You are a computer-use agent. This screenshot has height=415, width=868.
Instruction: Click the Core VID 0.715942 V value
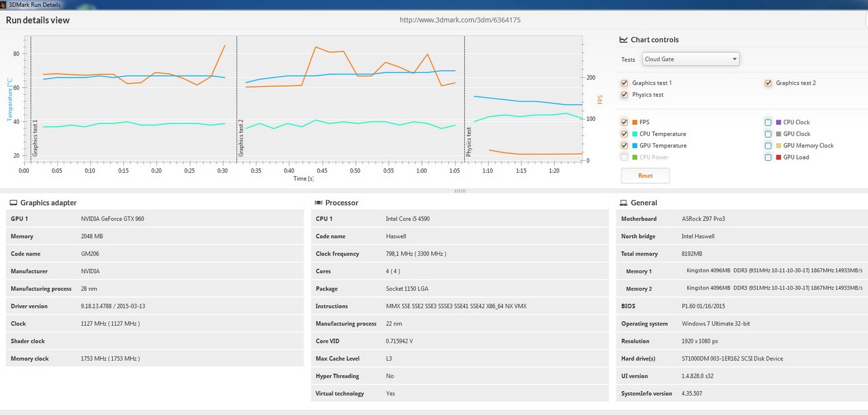coord(399,341)
